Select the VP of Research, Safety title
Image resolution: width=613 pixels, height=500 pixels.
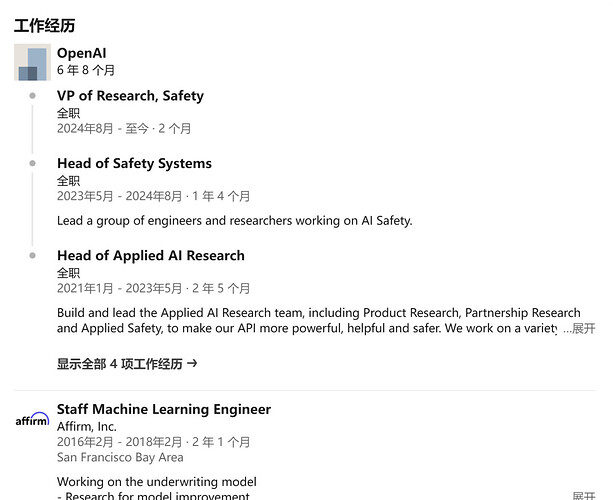coord(130,96)
